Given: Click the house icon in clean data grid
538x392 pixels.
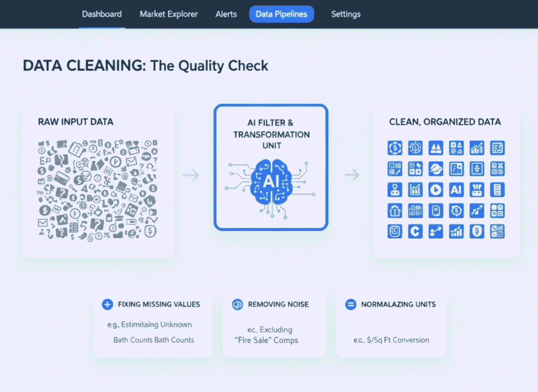Looking at the screenshot, I should (x=395, y=210).
